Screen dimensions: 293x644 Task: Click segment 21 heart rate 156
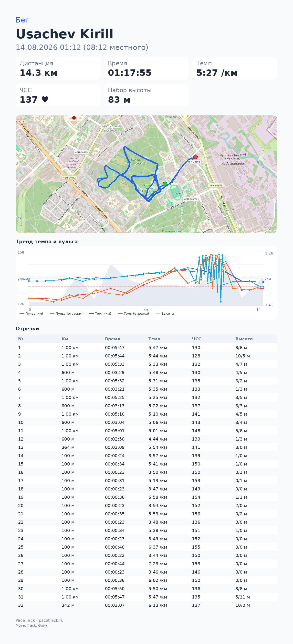coord(196,514)
